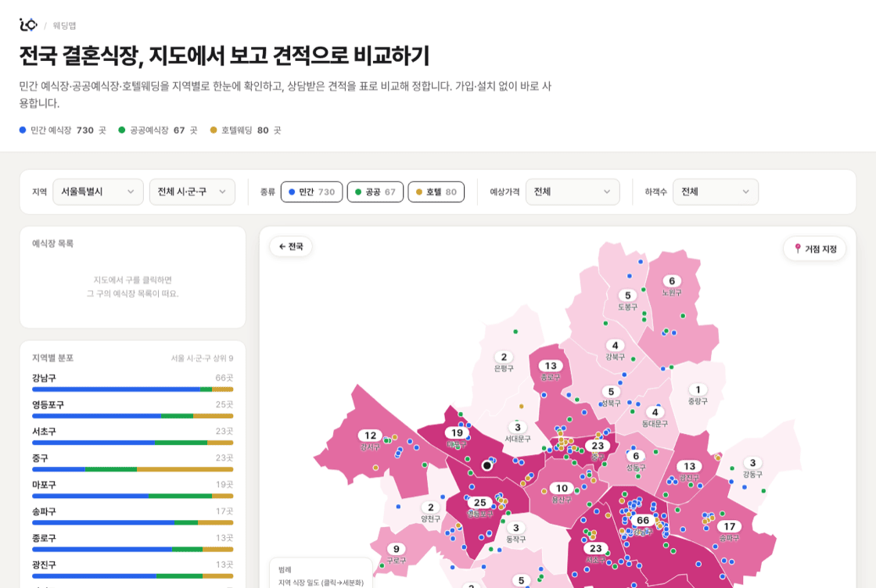Click the 13 bubble on 광진구
Viewport: 876px width, 588px height.
coord(689,466)
